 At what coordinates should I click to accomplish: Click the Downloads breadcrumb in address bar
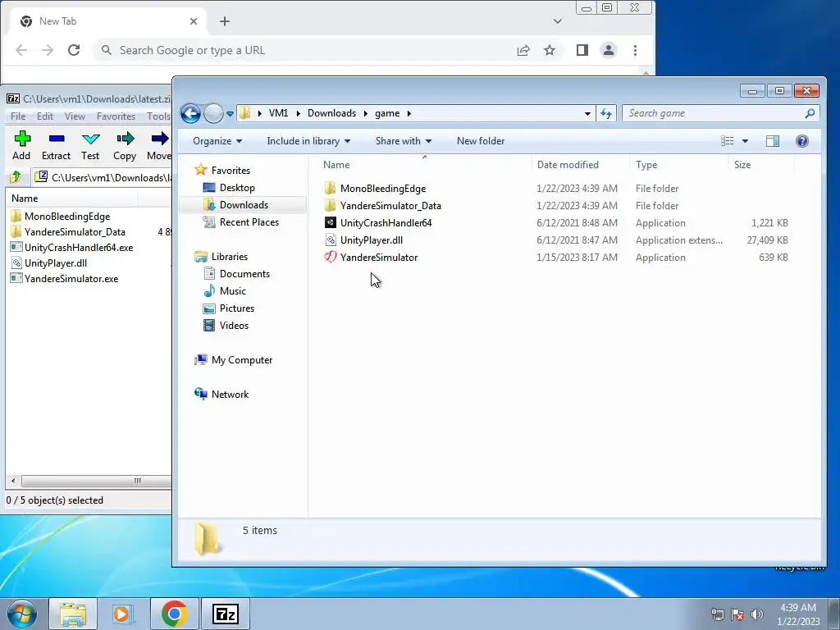point(331,113)
